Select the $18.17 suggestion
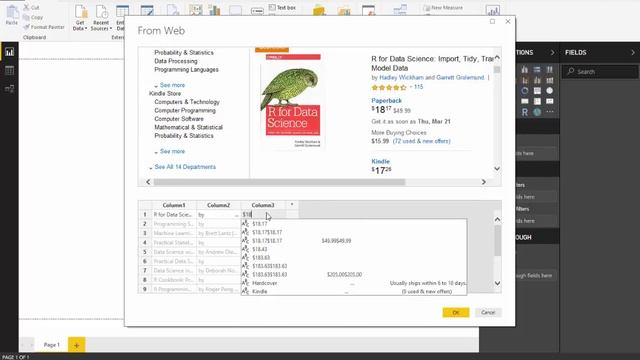The width and height of the screenshot is (640, 360). coord(260,224)
